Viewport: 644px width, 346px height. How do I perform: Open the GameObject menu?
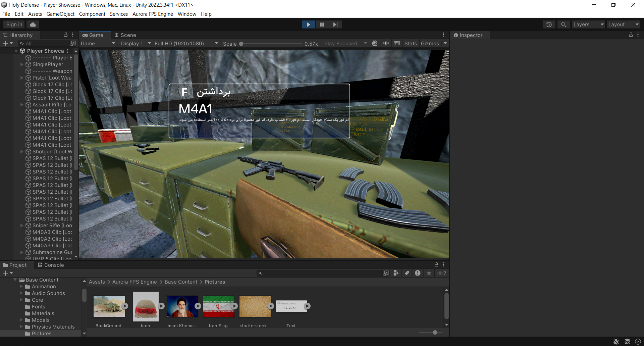click(60, 14)
